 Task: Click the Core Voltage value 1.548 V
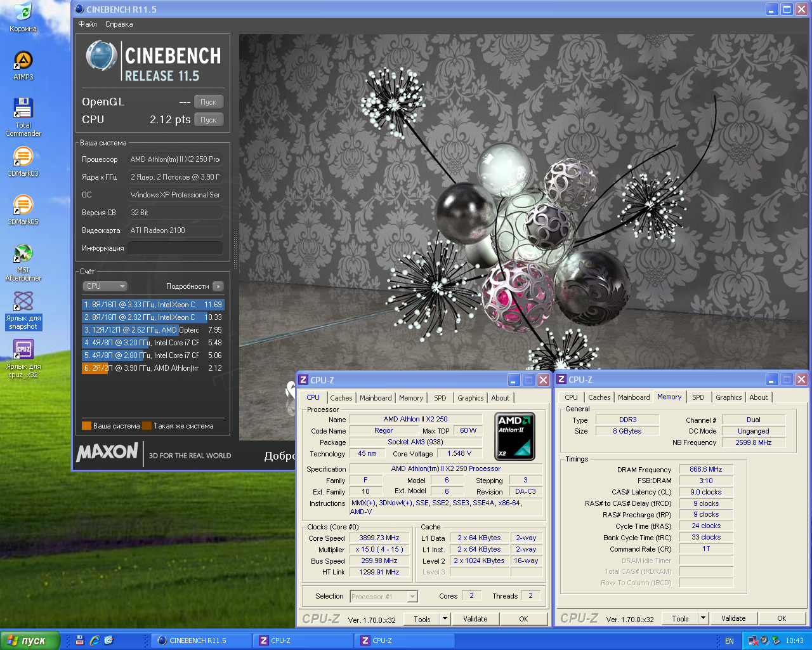pos(460,453)
